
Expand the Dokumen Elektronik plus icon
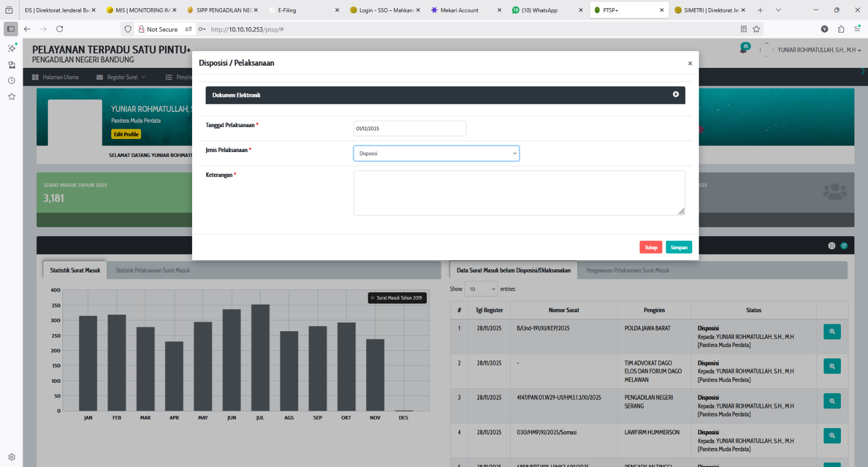pyautogui.click(x=675, y=94)
